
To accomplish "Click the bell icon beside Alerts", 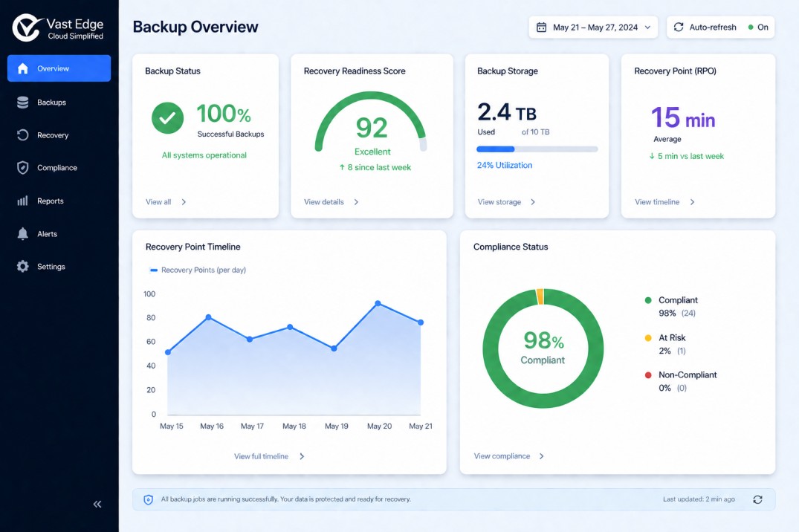I will click(23, 234).
